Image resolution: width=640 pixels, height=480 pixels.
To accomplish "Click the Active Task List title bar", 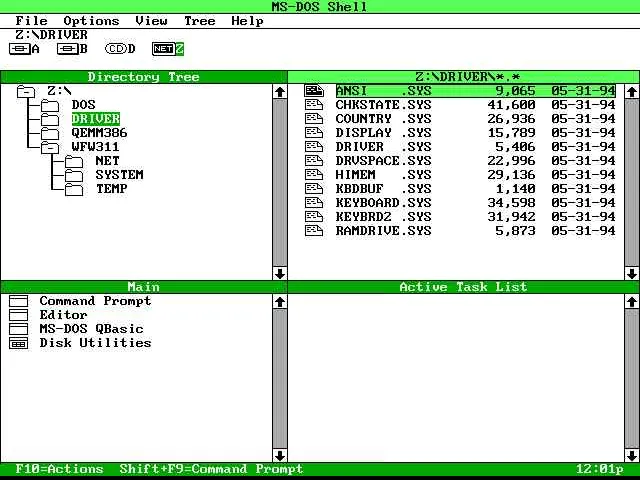I will pyautogui.click(x=463, y=287).
